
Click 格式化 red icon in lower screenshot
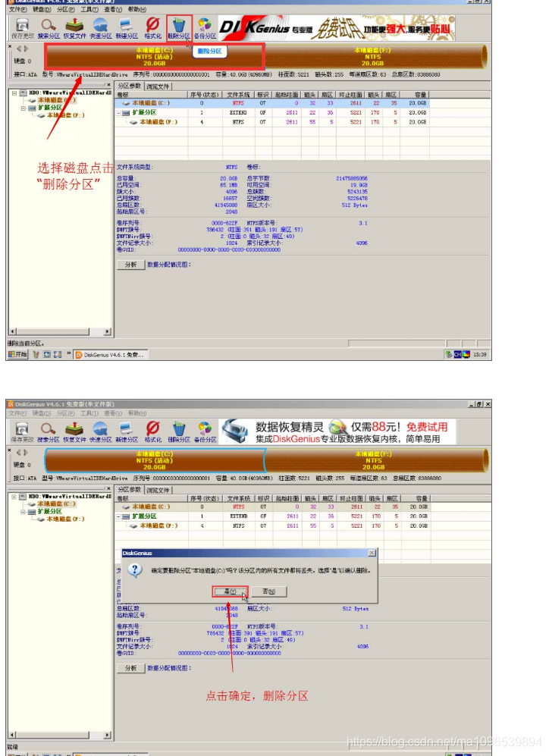(152, 428)
